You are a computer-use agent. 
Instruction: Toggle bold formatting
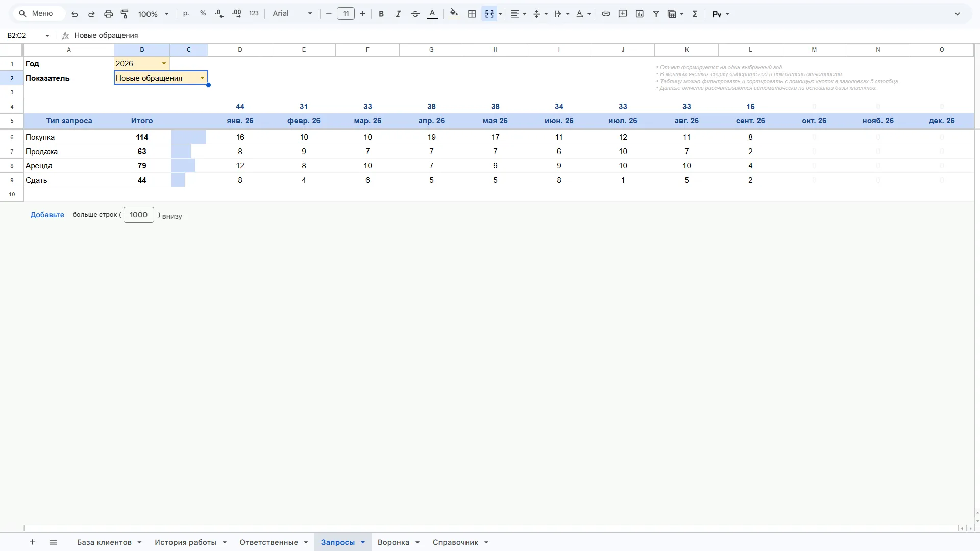381,14
